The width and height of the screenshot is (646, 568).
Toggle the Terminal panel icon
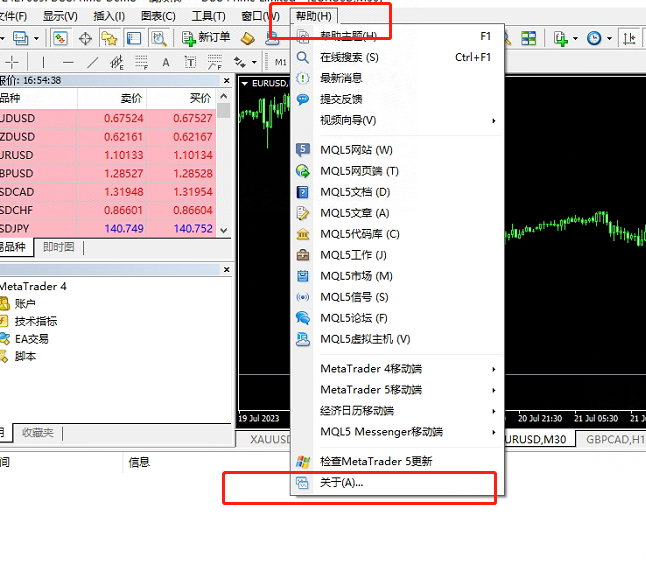coord(134,38)
